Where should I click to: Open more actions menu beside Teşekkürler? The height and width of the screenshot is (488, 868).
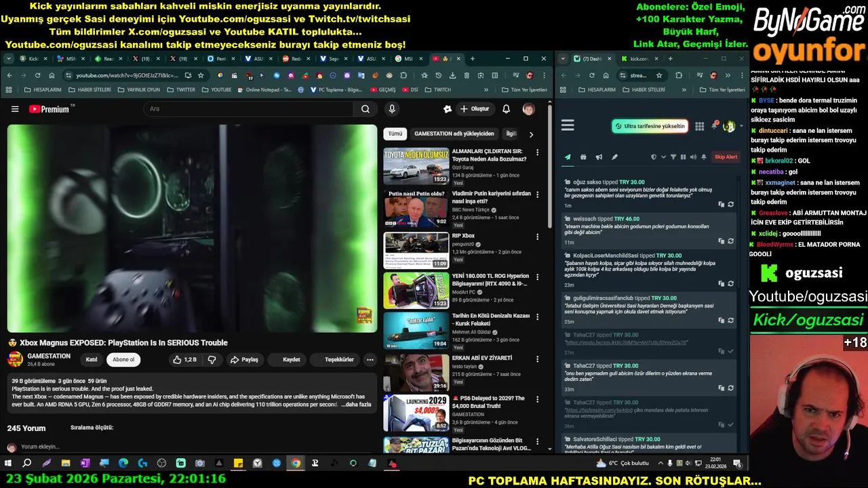click(x=370, y=360)
